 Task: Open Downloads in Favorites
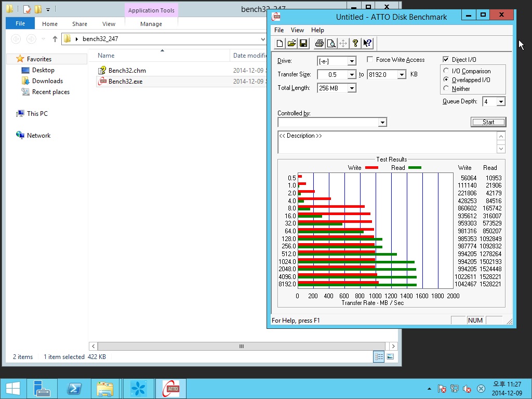coord(47,81)
